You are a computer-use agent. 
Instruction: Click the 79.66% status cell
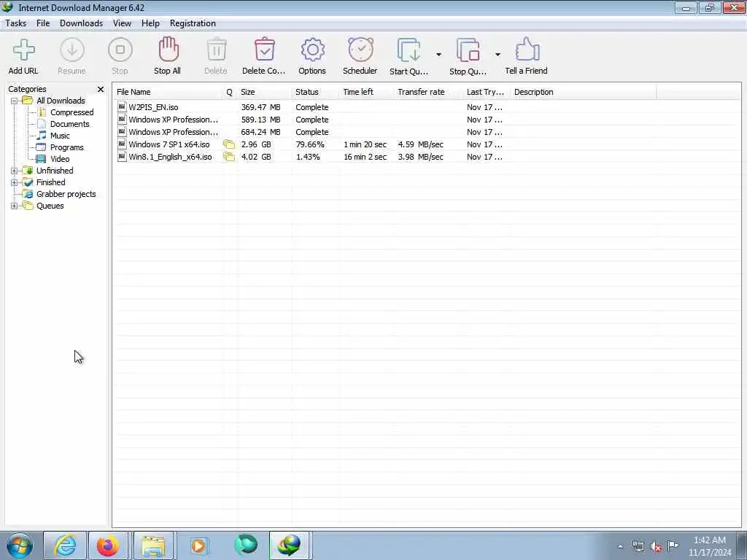309,145
